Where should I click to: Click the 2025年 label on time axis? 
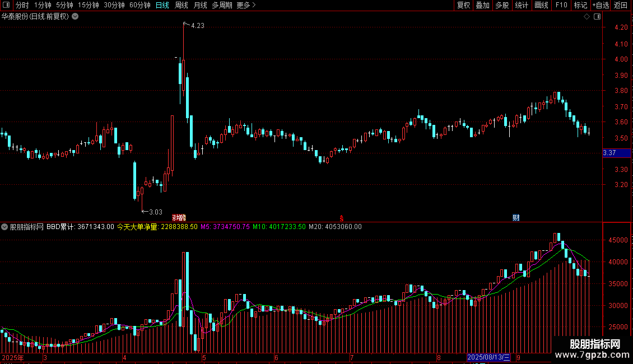point(12,357)
